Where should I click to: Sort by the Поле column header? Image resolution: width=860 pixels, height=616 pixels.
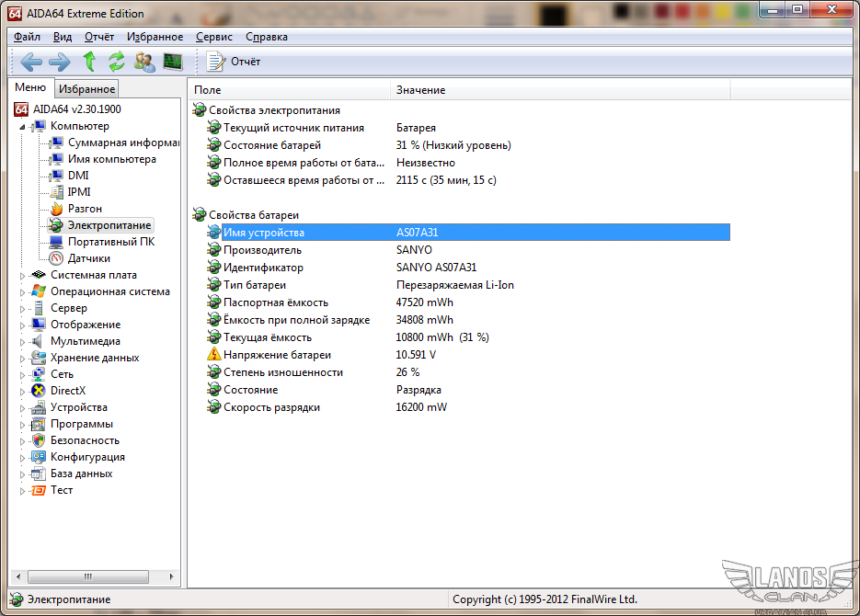[x=290, y=90]
